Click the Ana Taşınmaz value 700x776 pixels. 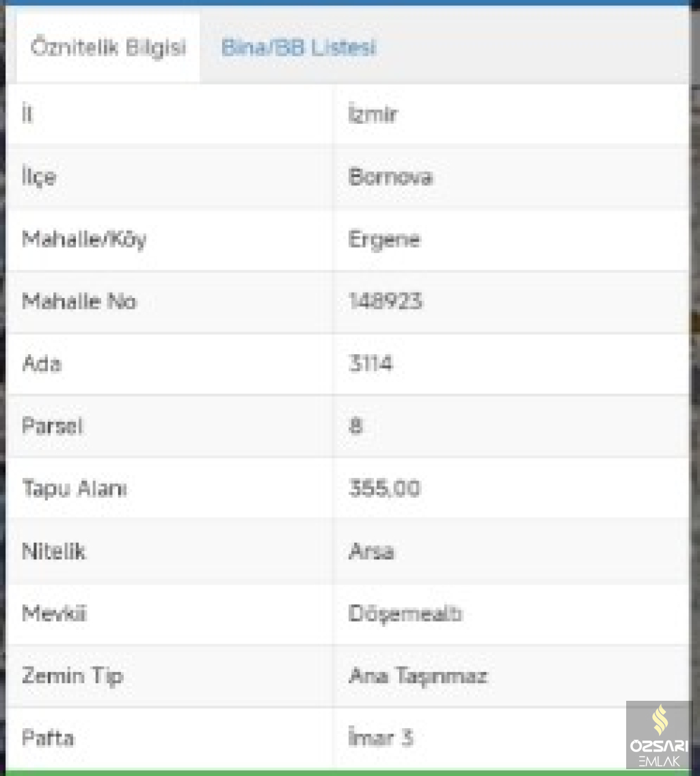pyautogui.click(x=418, y=676)
